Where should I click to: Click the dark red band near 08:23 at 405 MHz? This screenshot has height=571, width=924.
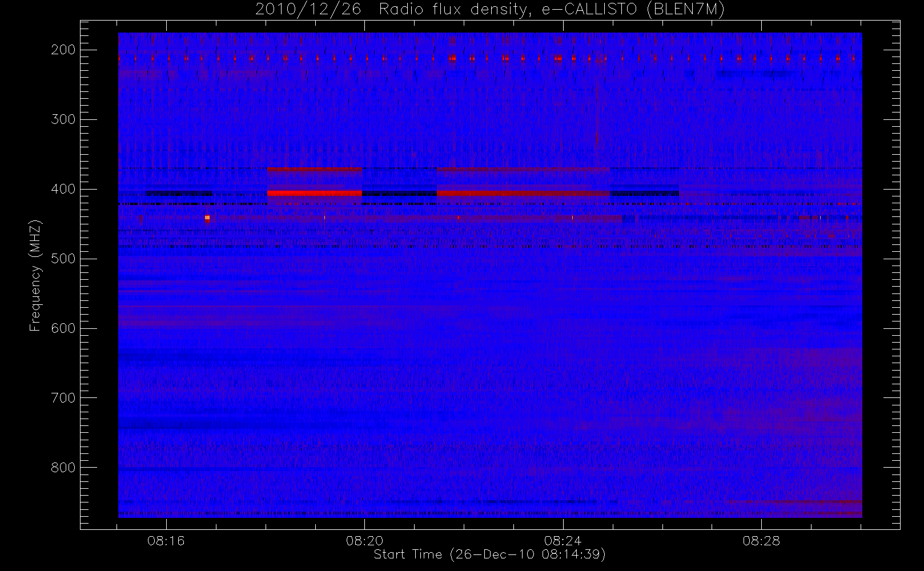coord(523,194)
